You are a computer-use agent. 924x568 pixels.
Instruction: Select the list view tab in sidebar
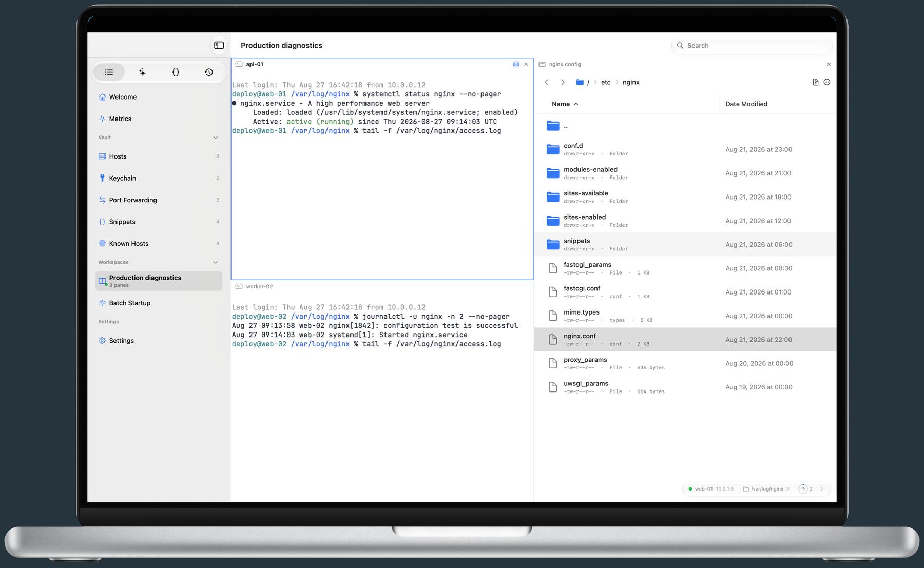[109, 72]
